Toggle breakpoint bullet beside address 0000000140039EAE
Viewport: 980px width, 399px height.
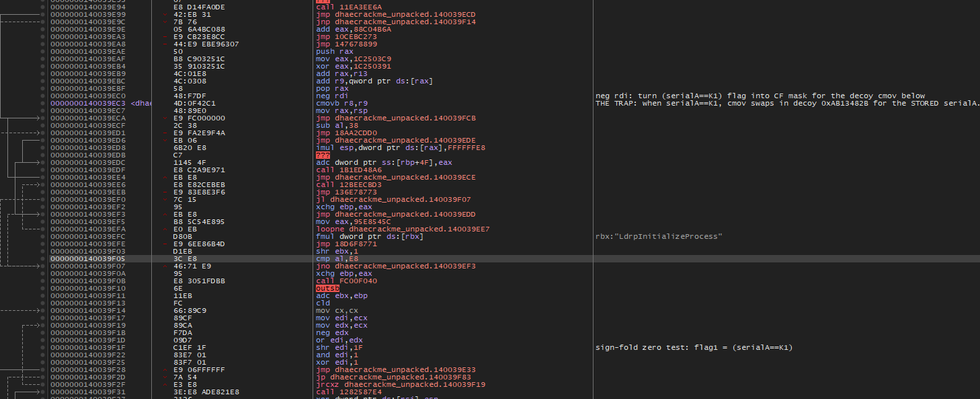[44, 51]
